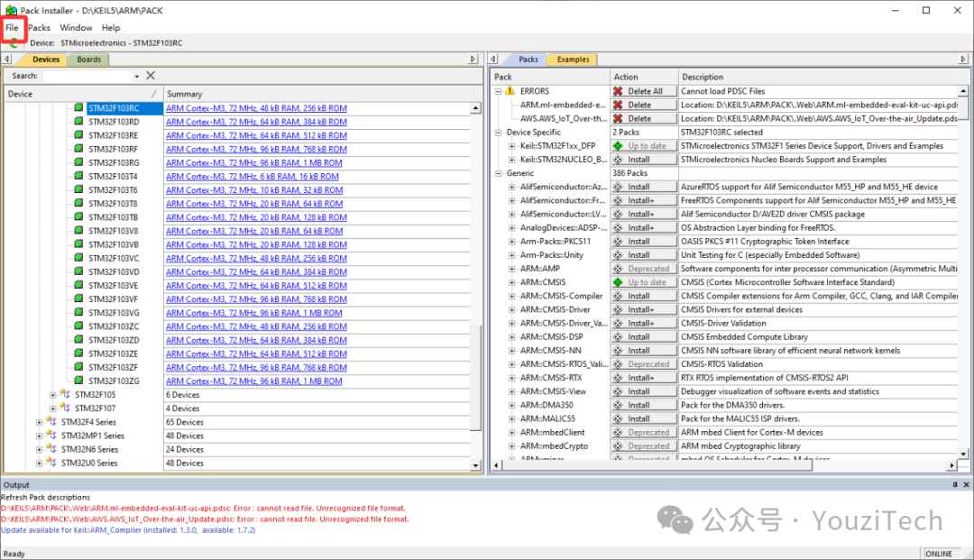
Task: Click Install+ for ARM::CMSIS-Driver
Action: point(644,310)
